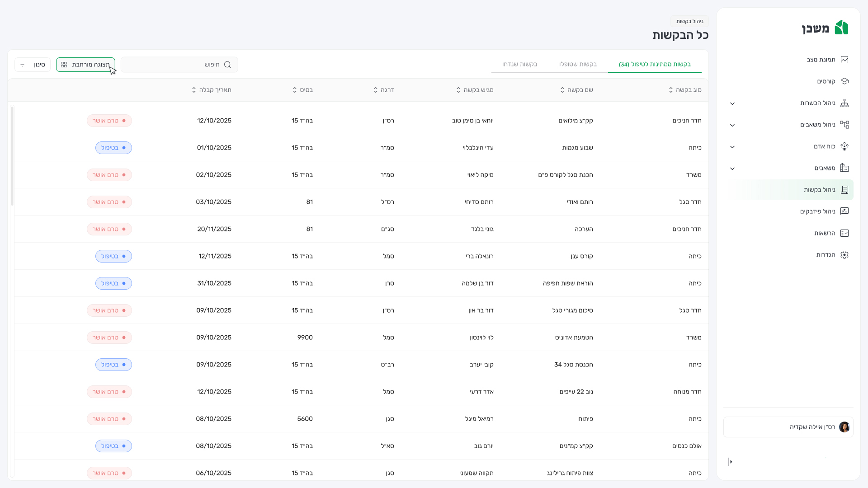Expand the ניהול משאבים menu chevron
Screen dimensions: 868x488
(732, 125)
